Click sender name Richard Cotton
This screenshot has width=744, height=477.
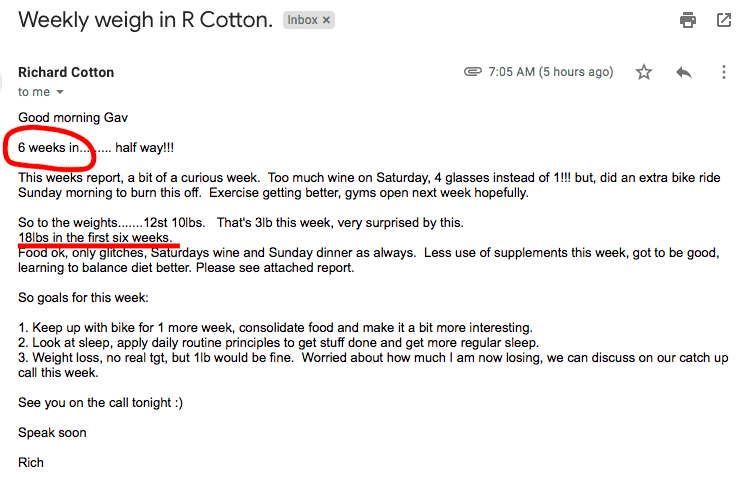(x=66, y=72)
